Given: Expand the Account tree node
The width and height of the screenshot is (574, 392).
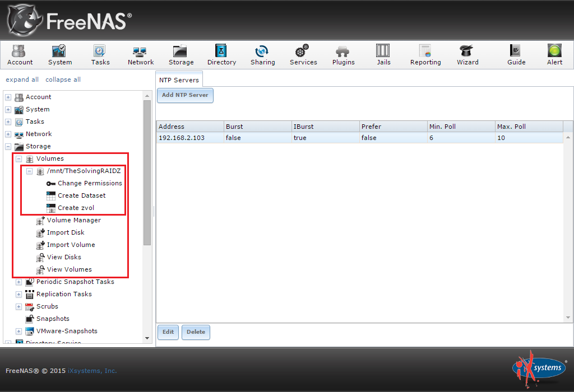Looking at the screenshot, I should click(8, 97).
